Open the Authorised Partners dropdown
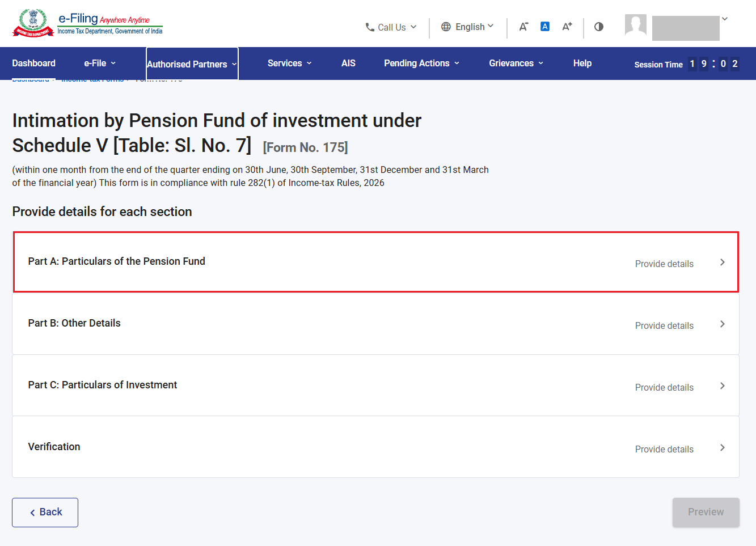The width and height of the screenshot is (756, 546). click(x=192, y=64)
